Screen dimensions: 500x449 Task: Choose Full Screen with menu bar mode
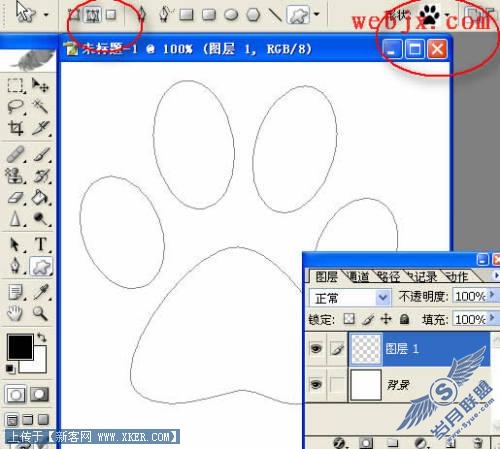(28, 420)
